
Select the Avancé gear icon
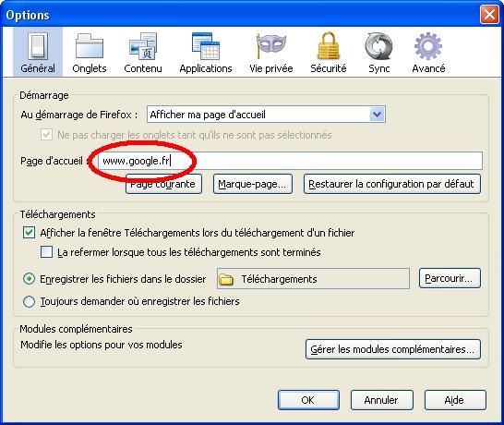click(428, 45)
